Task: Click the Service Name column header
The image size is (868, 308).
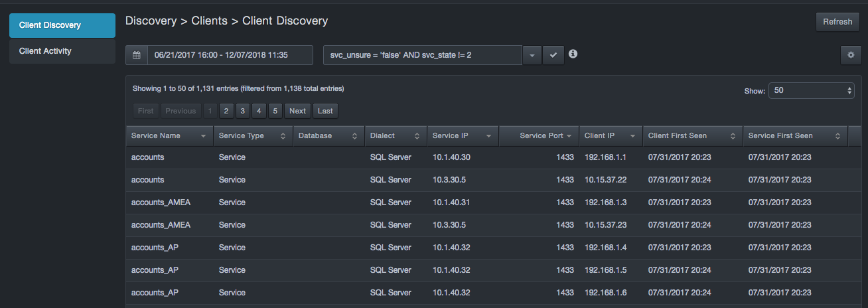Action: [169, 135]
